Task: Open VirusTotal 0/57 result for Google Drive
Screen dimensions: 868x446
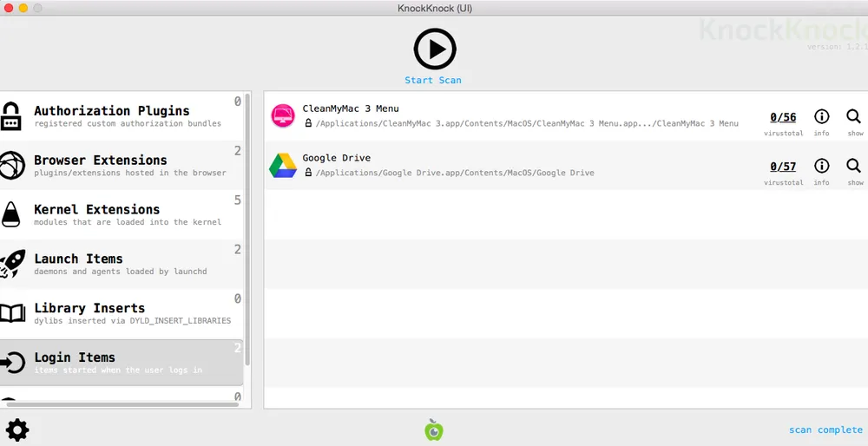Action: pos(783,167)
